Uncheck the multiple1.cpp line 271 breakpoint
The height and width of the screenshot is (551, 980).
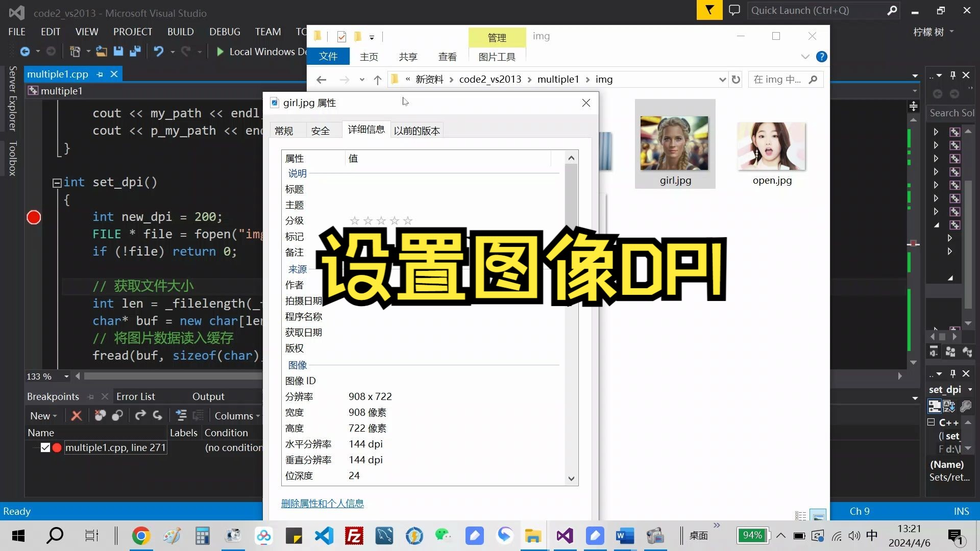click(45, 447)
